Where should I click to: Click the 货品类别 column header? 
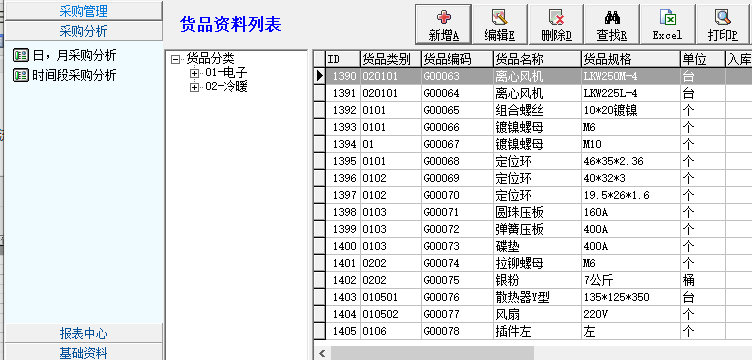[x=391, y=59]
